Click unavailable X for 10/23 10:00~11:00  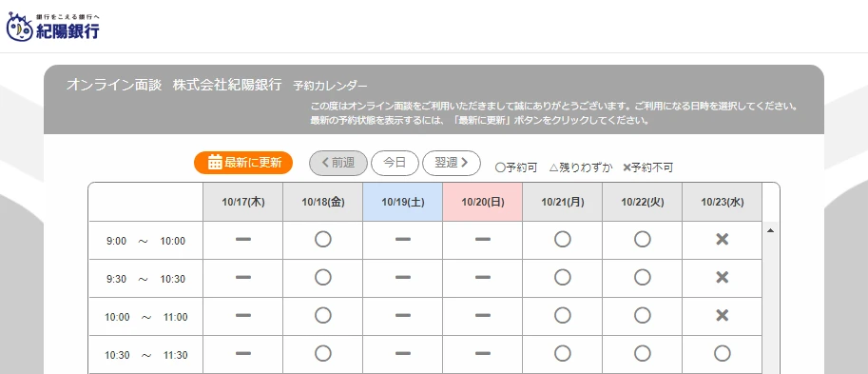pos(722,316)
